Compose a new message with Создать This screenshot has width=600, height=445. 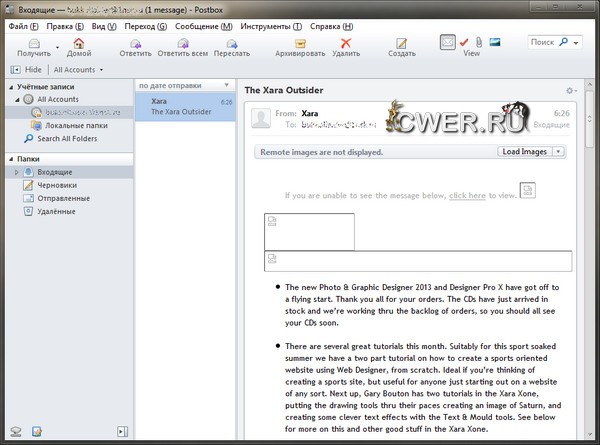(x=402, y=43)
